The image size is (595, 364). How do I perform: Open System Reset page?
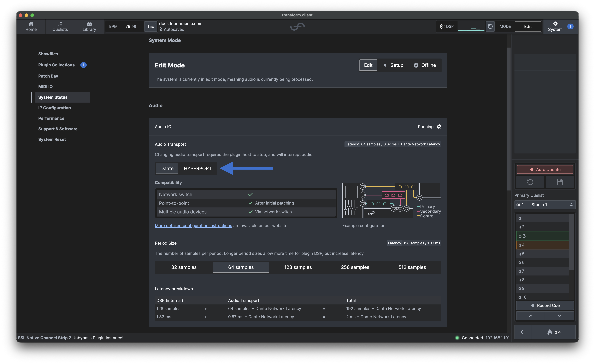click(52, 139)
